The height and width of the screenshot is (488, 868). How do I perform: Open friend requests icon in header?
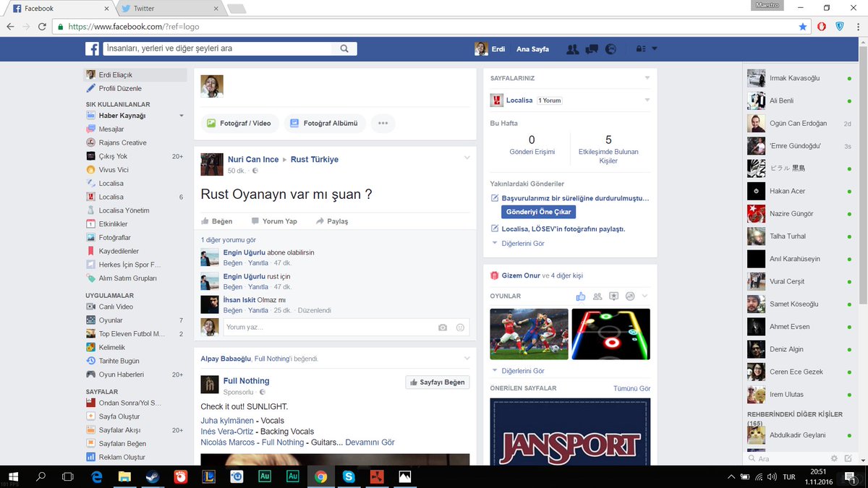coord(572,49)
